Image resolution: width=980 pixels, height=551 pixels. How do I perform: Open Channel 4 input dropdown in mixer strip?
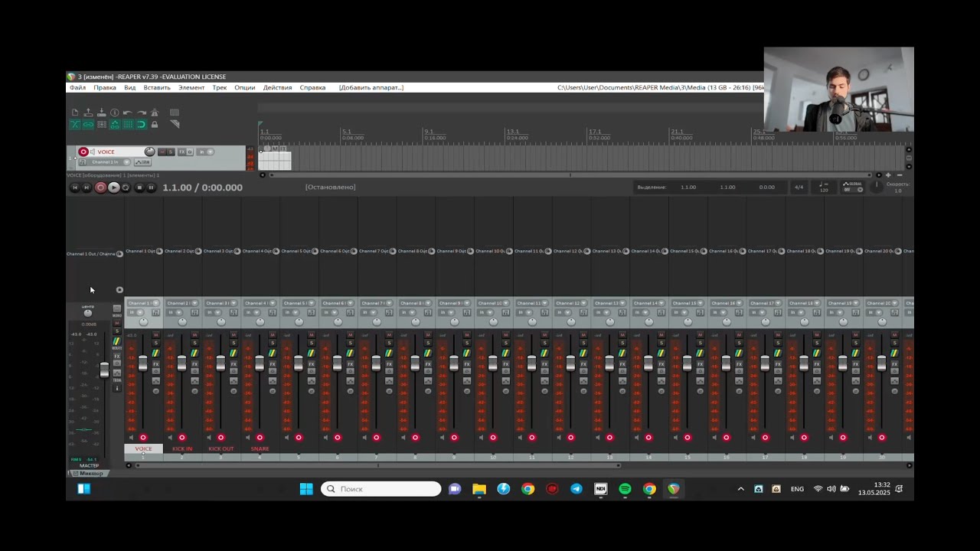click(x=260, y=303)
